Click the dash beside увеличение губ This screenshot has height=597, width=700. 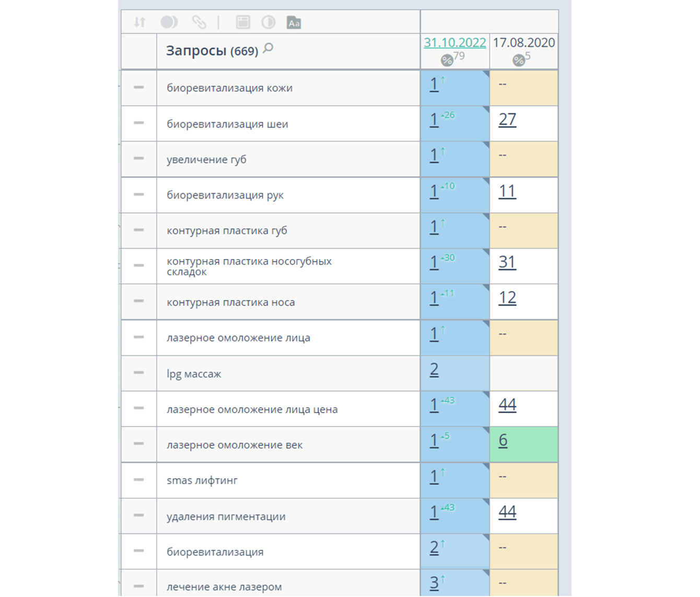[138, 158]
